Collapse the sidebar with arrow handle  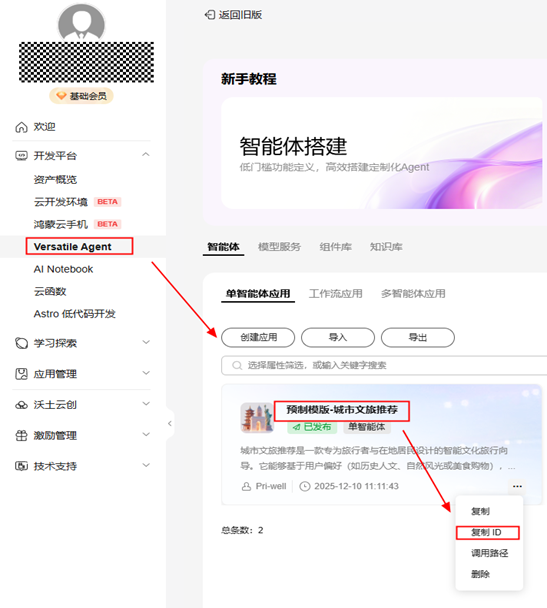pyautogui.click(x=170, y=423)
